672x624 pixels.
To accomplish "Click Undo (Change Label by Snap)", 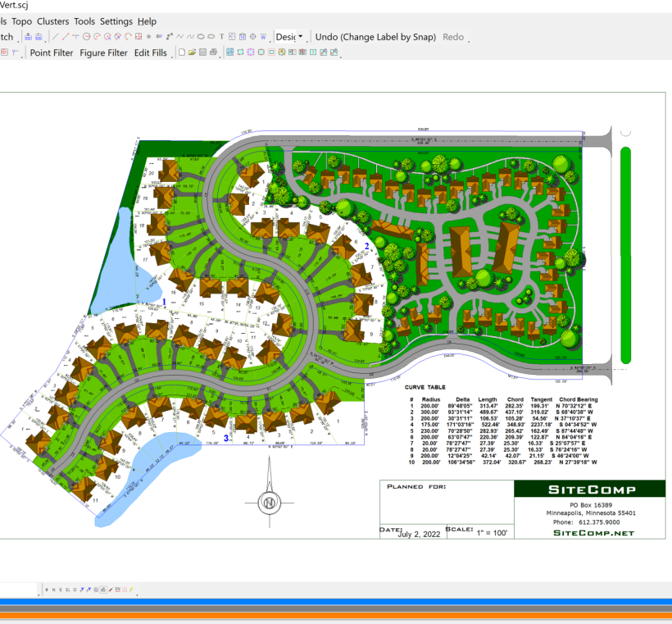I will pyautogui.click(x=375, y=37).
